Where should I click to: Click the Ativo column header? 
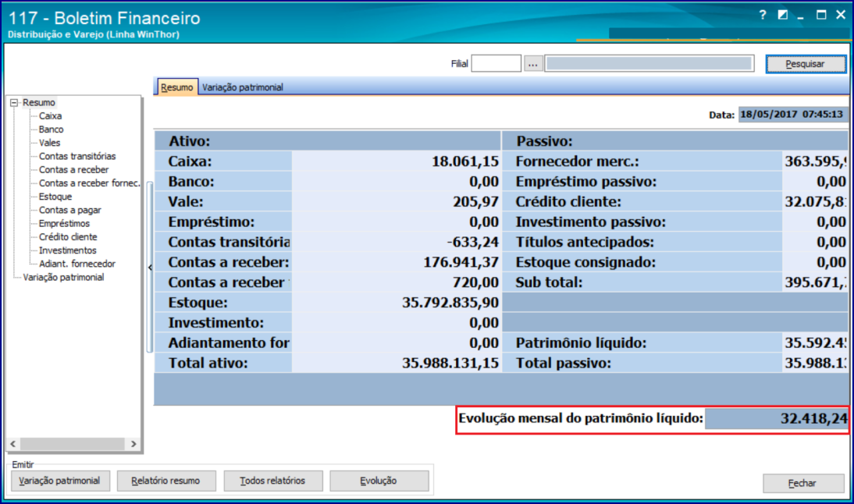pyautogui.click(x=189, y=141)
